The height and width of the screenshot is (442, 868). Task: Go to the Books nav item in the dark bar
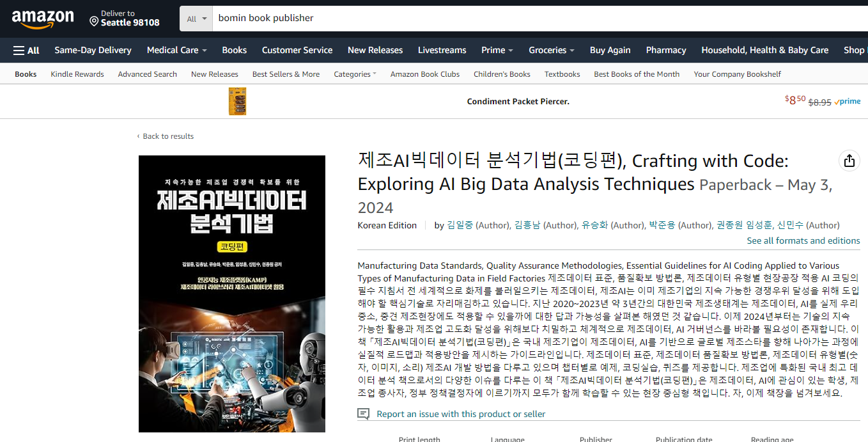point(235,50)
